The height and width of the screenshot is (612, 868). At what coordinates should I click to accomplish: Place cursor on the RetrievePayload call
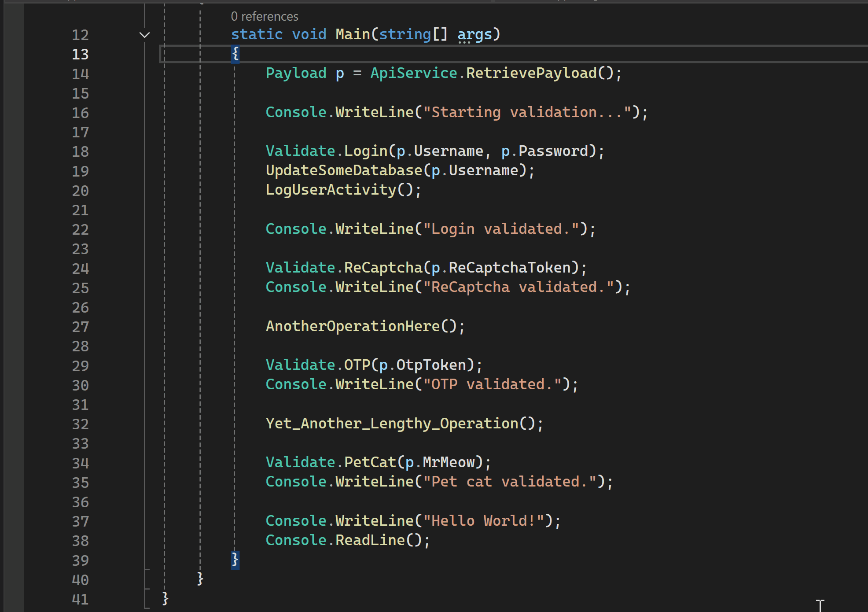pyautogui.click(x=533, y=73)
